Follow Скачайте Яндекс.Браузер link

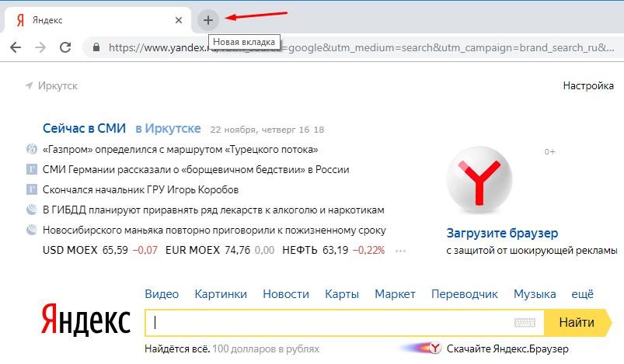pos(507,349)
